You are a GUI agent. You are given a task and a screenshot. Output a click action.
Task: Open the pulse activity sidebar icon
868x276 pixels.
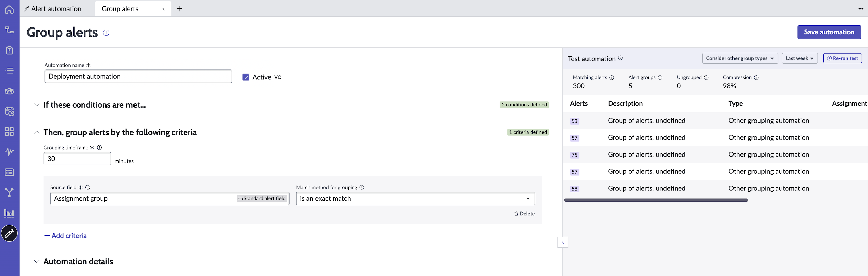coord(9,152)
